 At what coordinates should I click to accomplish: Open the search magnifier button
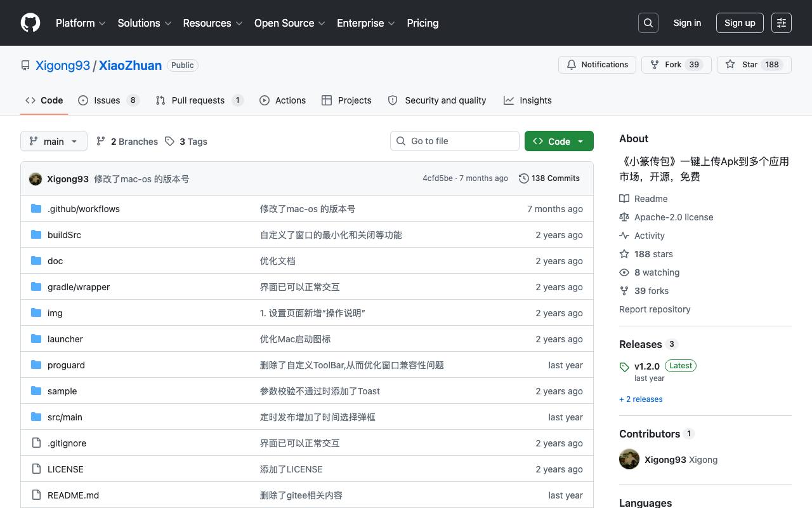click(648, 23)
